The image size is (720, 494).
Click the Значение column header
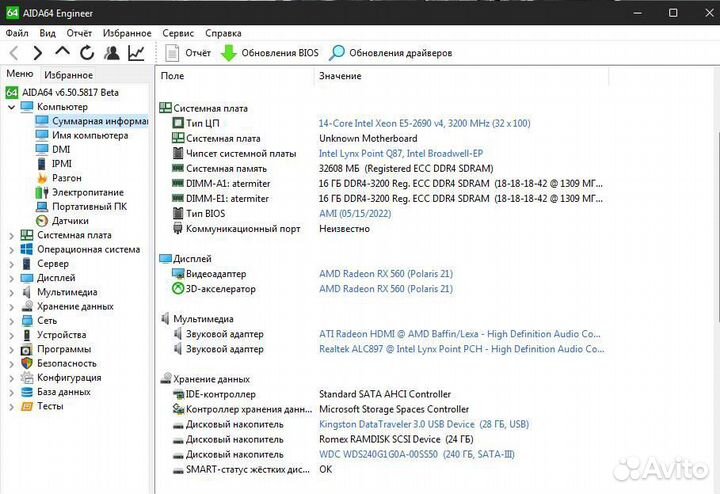[340, 76]
